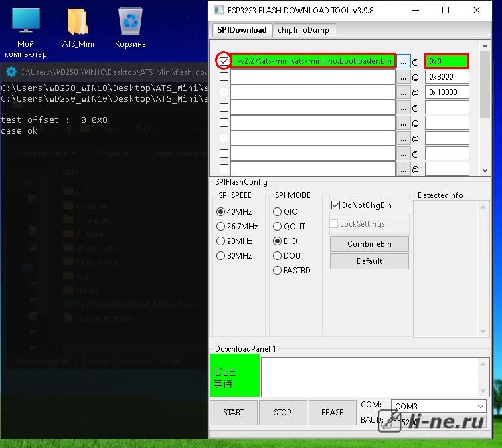
Task: Click file list scrollbar up arrow
Action: tap(485, 46)
